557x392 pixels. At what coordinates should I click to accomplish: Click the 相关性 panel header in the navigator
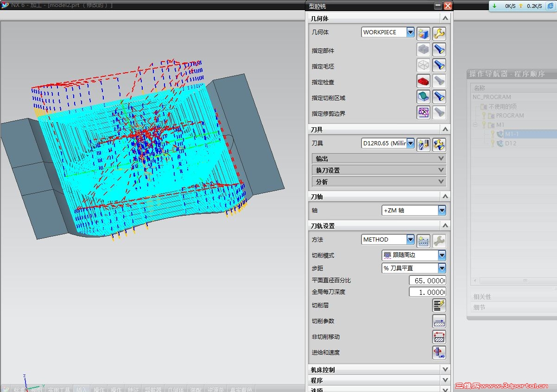(x=513, y=297)
